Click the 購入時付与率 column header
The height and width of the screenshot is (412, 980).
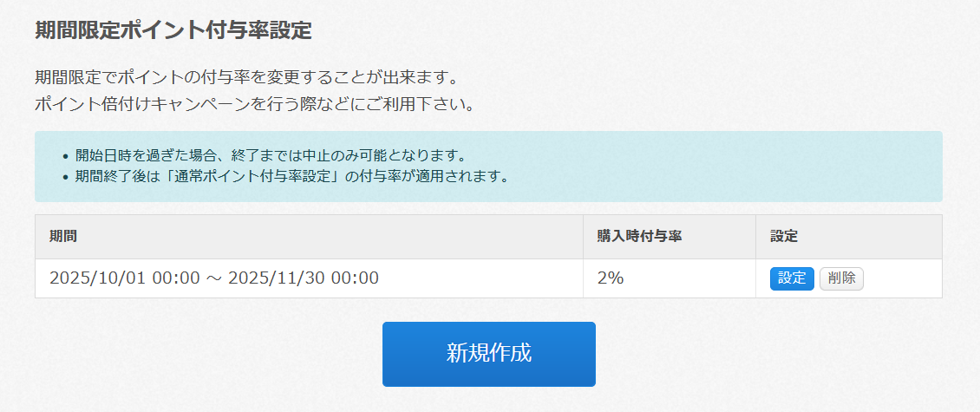click(638, 236)
